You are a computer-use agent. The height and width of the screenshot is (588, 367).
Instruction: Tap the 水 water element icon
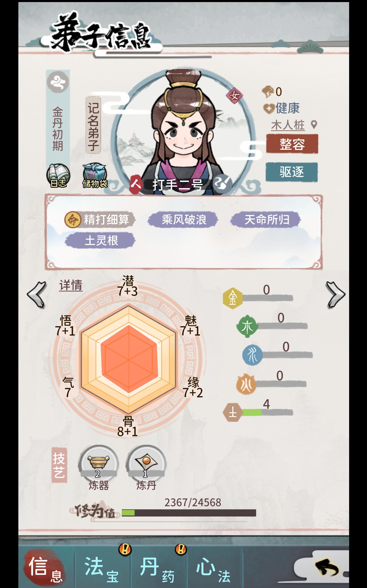point(253,355)
